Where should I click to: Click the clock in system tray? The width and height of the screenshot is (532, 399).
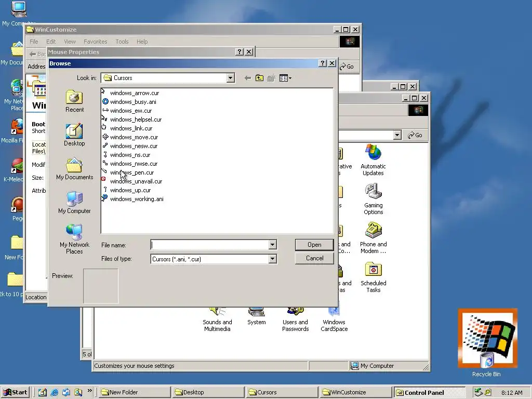[512, 393]
